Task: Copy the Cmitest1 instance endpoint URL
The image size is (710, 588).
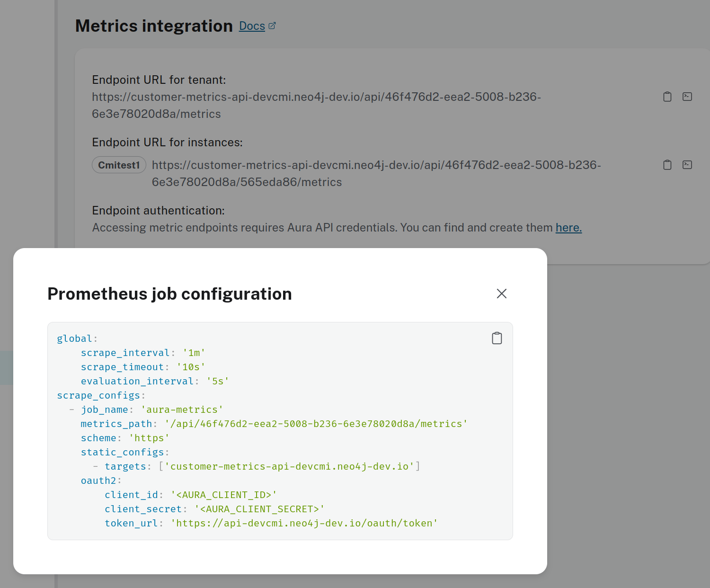Action: [x=667, y=165]
